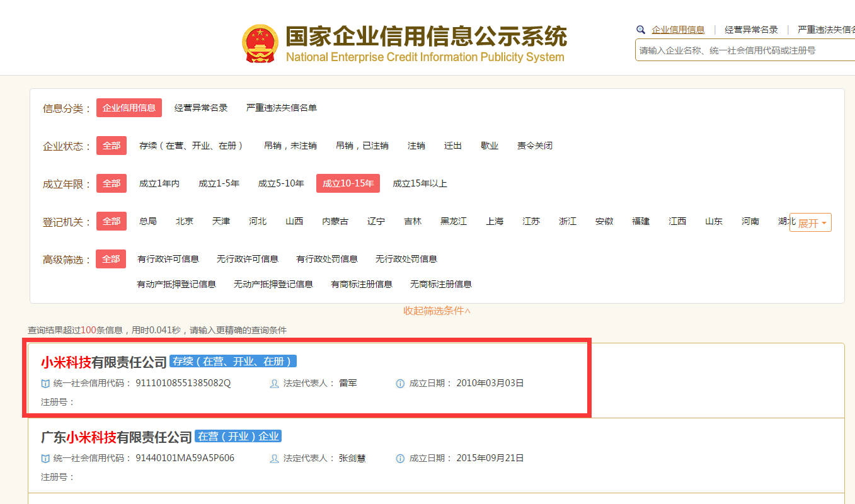The width and height of the screenshot is (855, 504).
Task: Open 小米科技有限责任公司 result
Action: tap(104, 362)
